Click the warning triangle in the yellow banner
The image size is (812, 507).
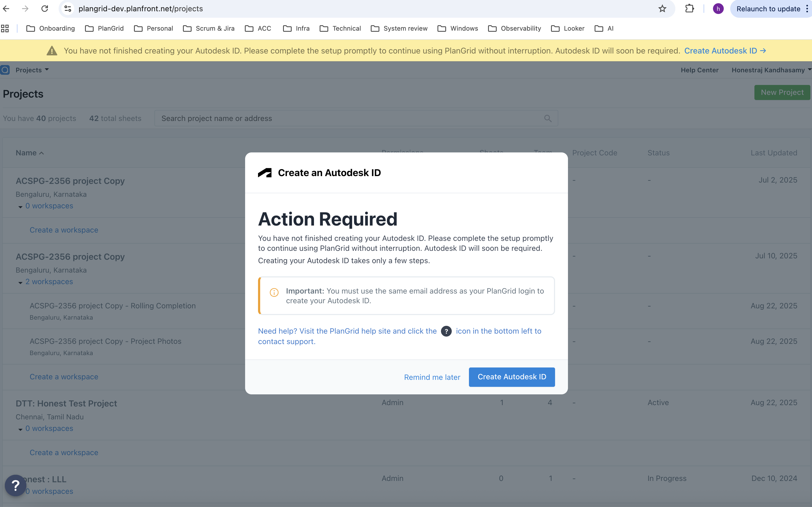(x=52, y=51)
